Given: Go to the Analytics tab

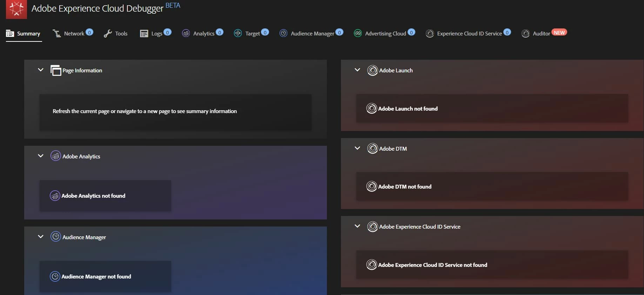Looking at the screenshot, I should click(204, 34).
